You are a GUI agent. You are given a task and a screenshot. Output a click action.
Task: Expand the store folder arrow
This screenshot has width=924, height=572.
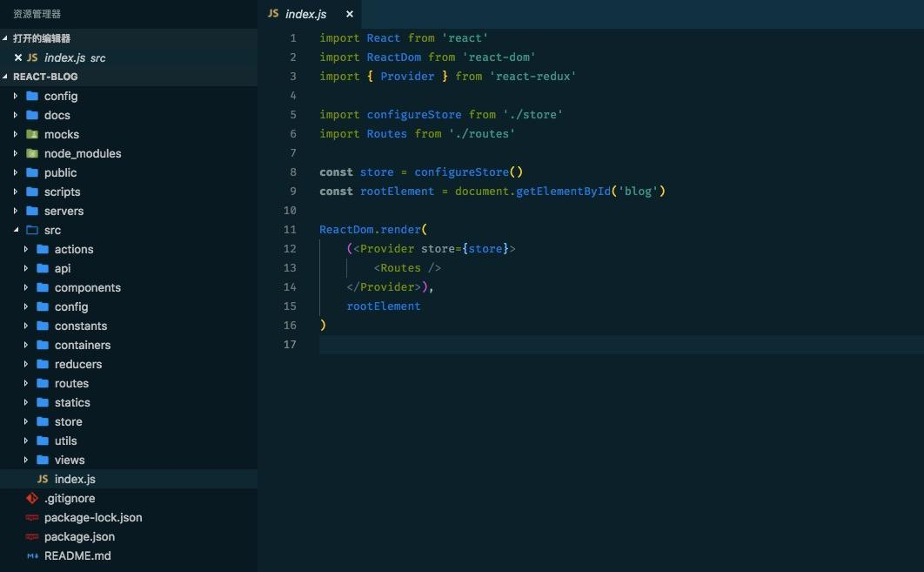[x=26, y=421]
